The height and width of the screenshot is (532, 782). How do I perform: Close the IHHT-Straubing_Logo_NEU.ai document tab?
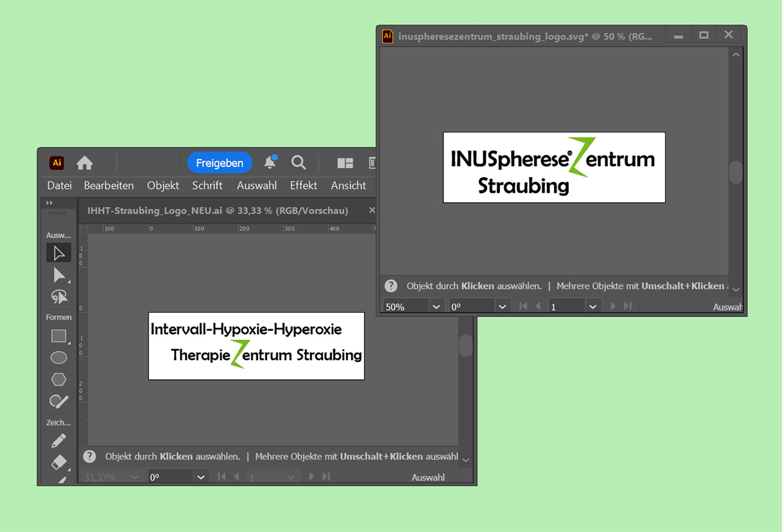[372, 211]
